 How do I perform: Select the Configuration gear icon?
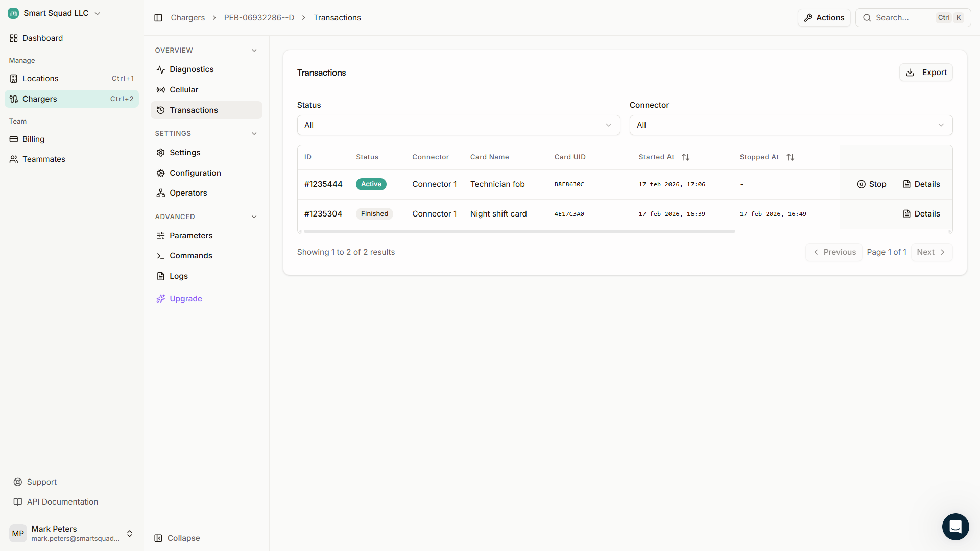pos(161,173)
